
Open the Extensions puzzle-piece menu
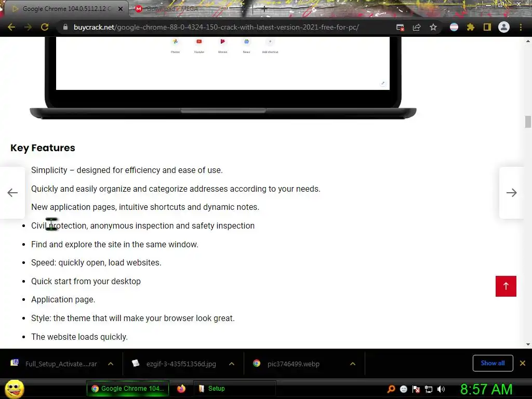pyautogui.click(x=471, y=27)
